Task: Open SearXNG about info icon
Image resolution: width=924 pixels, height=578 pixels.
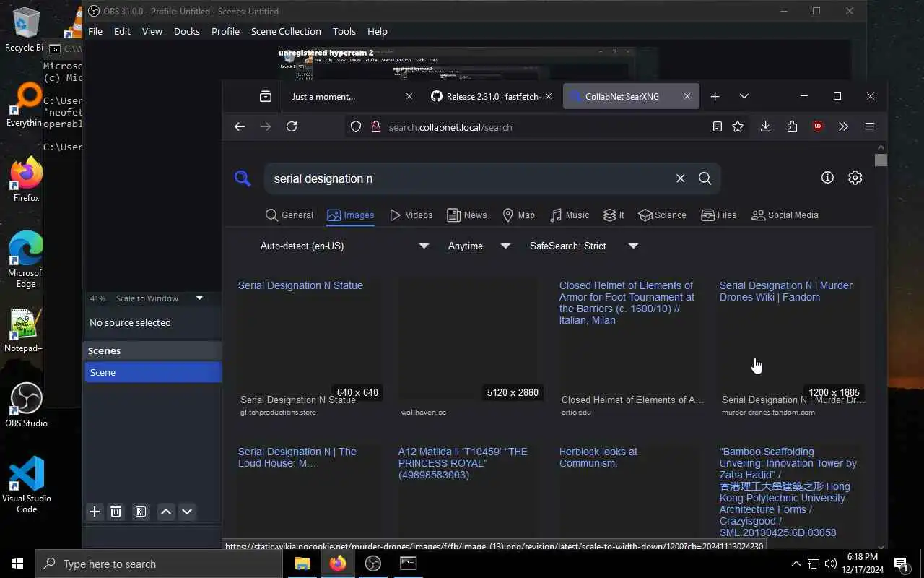Action: pyautogui.click(x=827, y=178)
